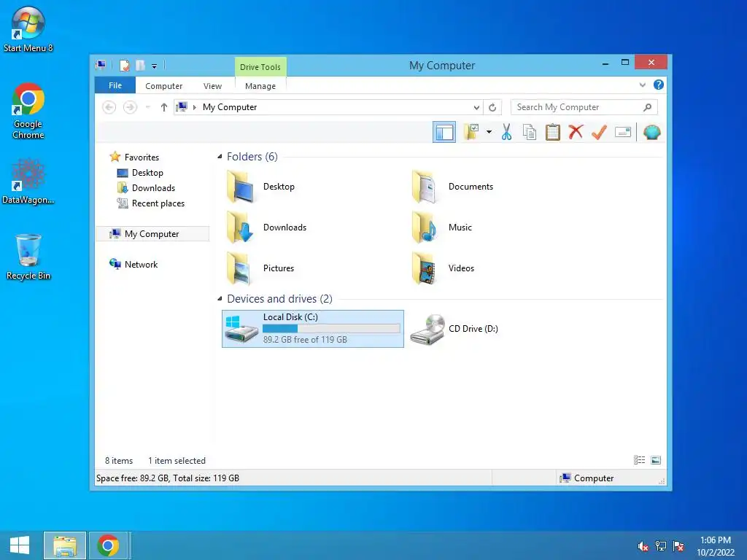Screen dimensions: 747x560
Task: Collapse the Folders (6) group
Action: point(220,156)
